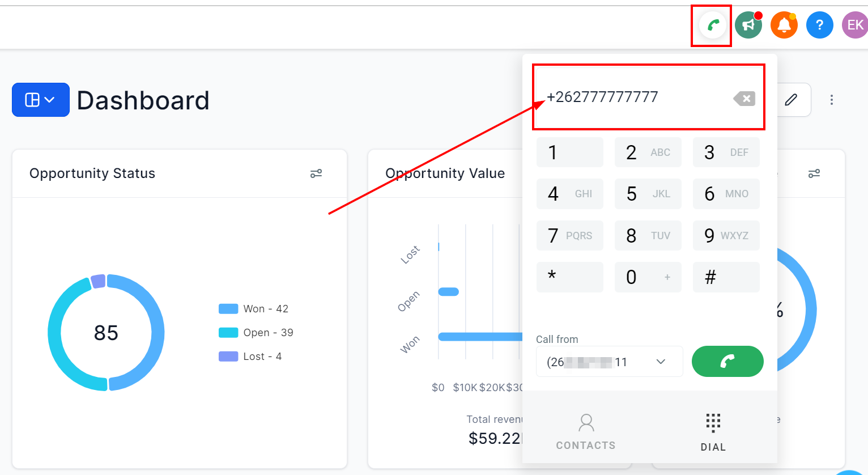Delete last digit with backspace icon
Viewport: 868px width, 475px height.
pos(744,99)
